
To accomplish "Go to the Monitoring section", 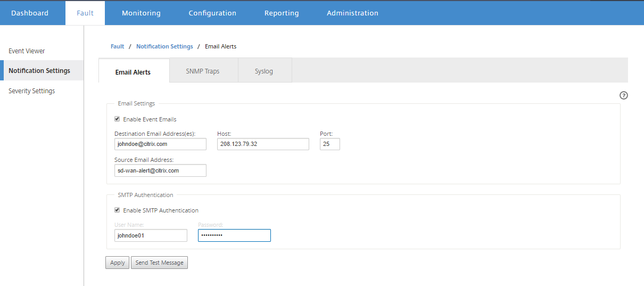I will [141, 13].
